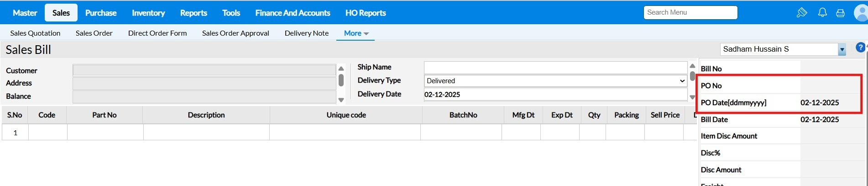Open the Finance And Accounts menu
Viewport: 868px width, 186px height.
(293, 13)
